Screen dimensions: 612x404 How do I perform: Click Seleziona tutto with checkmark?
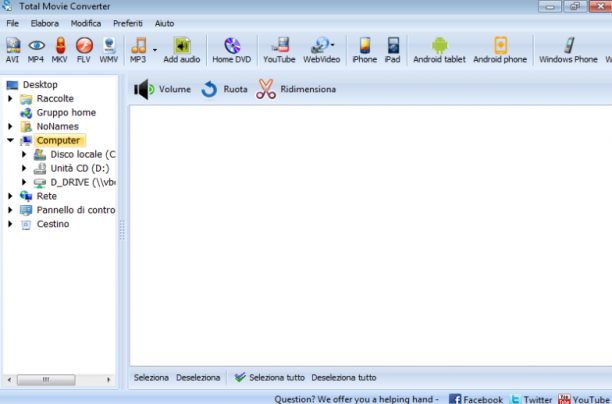(269, 378)
